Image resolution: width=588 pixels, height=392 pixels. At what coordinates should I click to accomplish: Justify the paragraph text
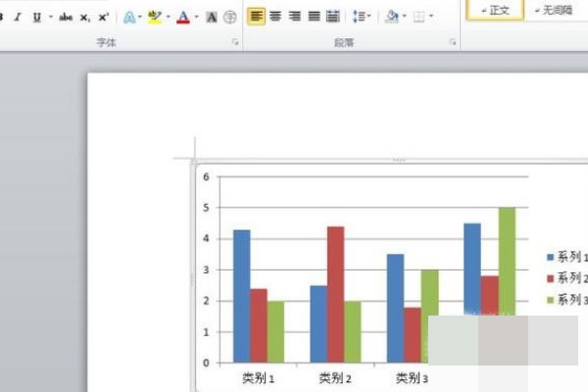[x=315, y=17]
